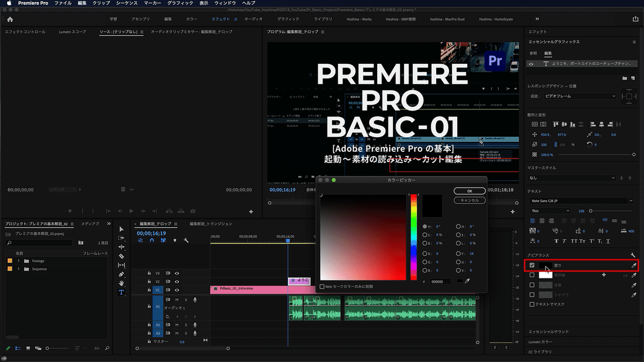Select the Slip tool
644x362 pixels.
121,265
